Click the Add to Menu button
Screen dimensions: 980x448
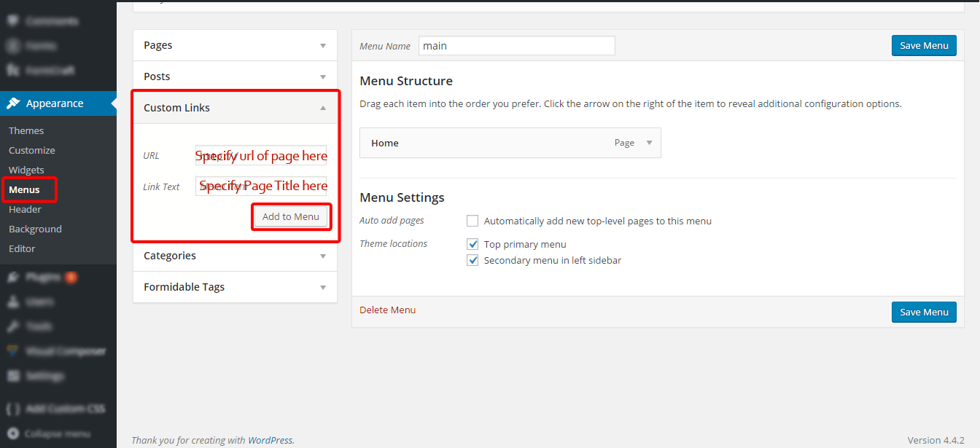pos(291,216)
